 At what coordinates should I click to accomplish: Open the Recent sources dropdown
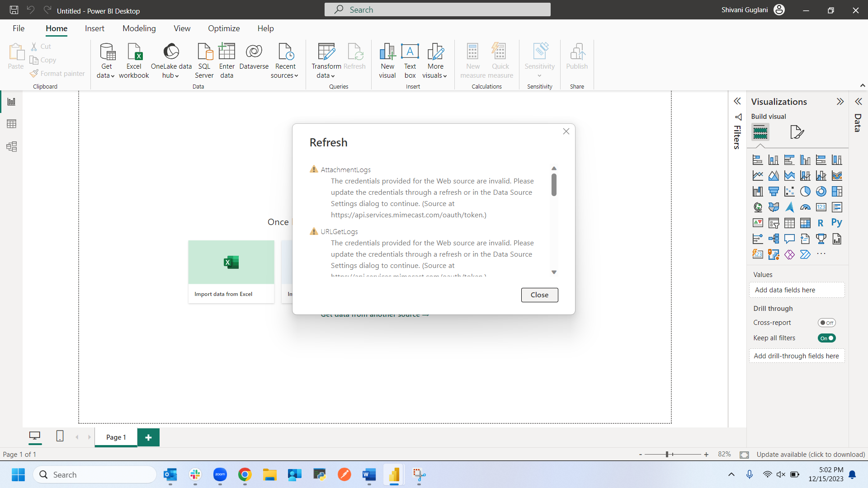(285, 75)
